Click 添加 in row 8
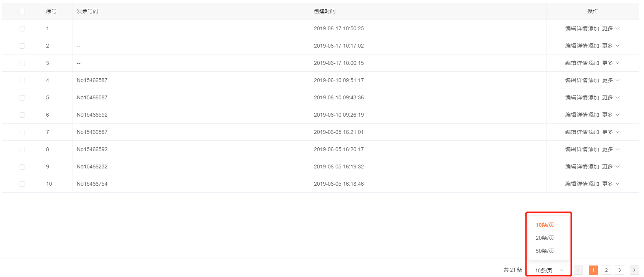Screen dimensions: 644x277 click(593, 149)
